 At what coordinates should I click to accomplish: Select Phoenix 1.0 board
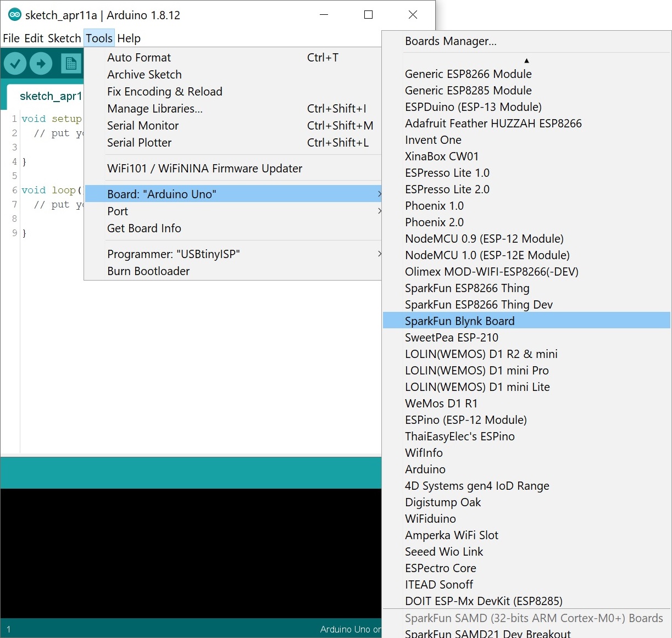[526, 206]
